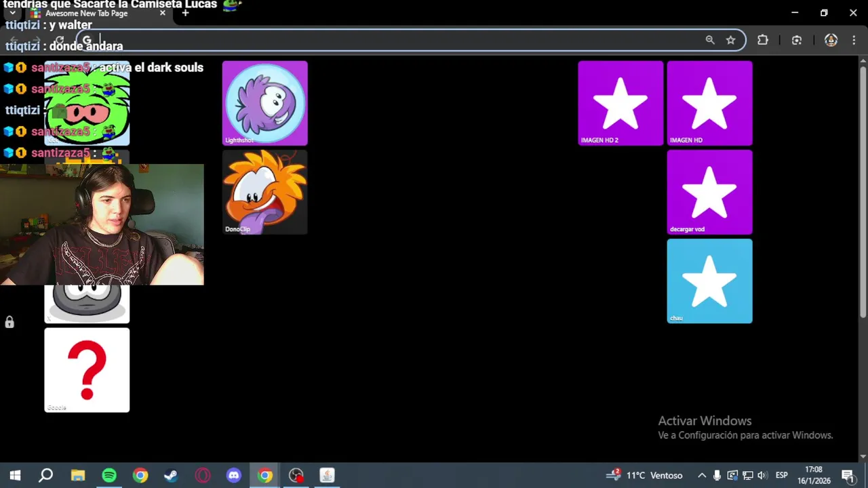Switch the ESP input language
Image resolution: width=868 pixels, height=488 pixels.
click(781, 475)
